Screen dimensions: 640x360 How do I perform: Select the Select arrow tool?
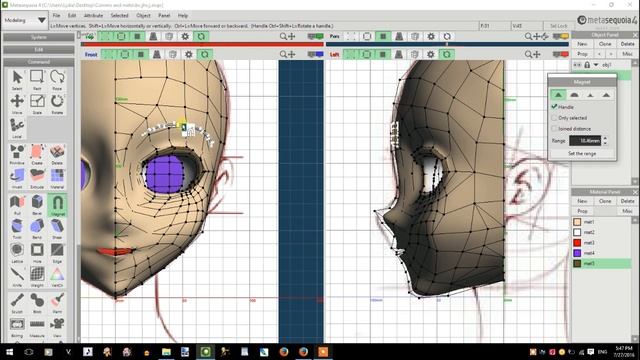click(17, 80)
